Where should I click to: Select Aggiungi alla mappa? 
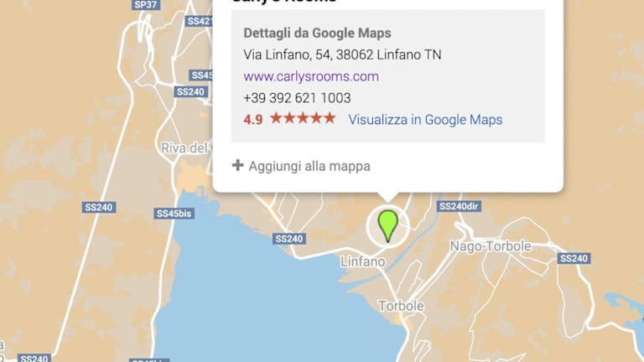[x=309, y=166]
